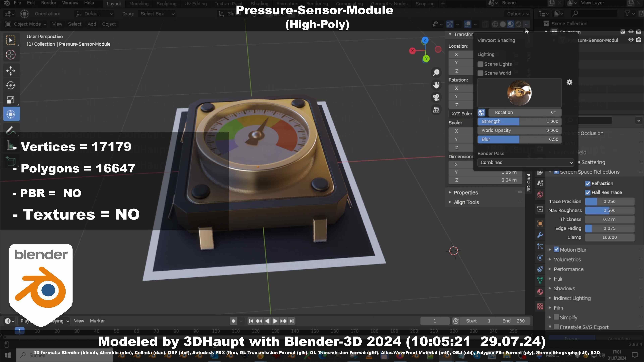The width and height of the screenshot is (644, 362).
Task: Switch to the UV Editing workspace tab
Action: coord(196,4)
